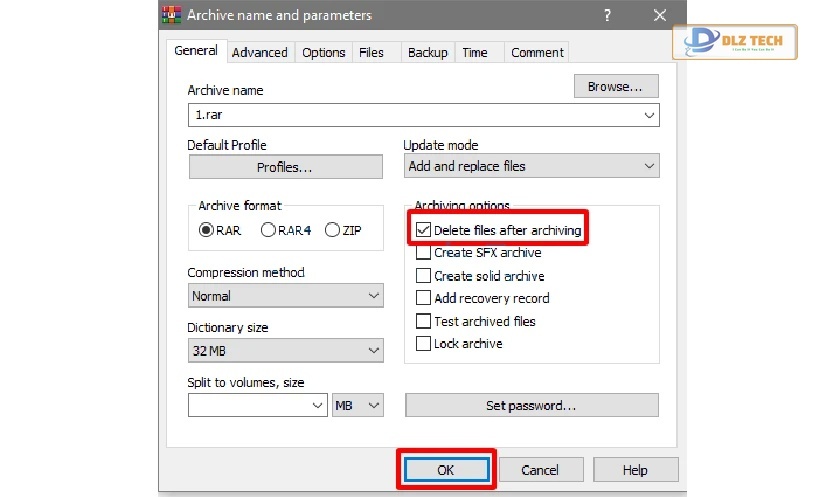Enable Create solid archive checkbox

point(423,276)
